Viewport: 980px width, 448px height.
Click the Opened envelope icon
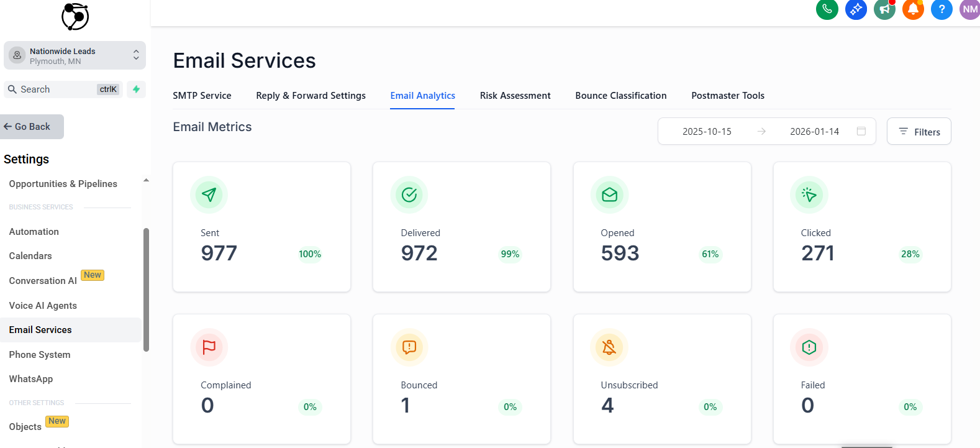[609, 194]
